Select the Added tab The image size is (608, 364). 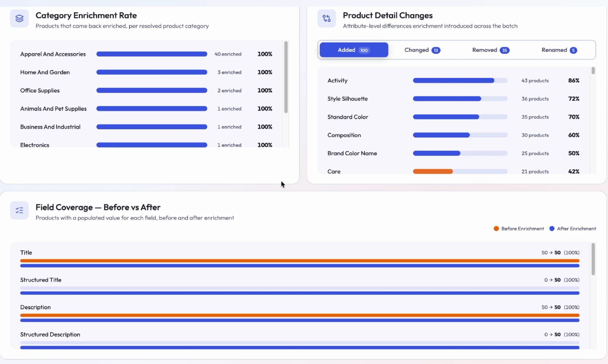(x=354, y=50)
